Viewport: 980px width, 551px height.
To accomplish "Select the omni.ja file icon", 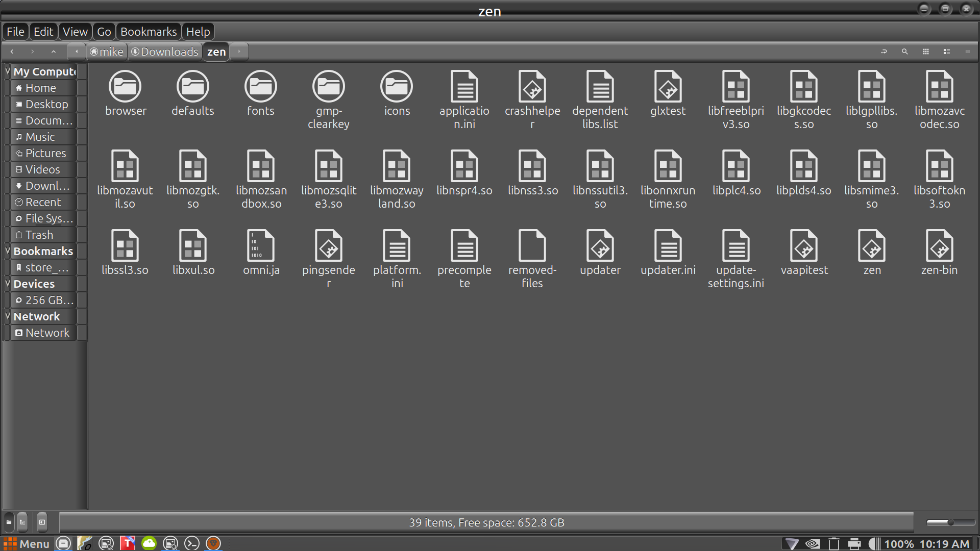I will click(x=261, y=246).
